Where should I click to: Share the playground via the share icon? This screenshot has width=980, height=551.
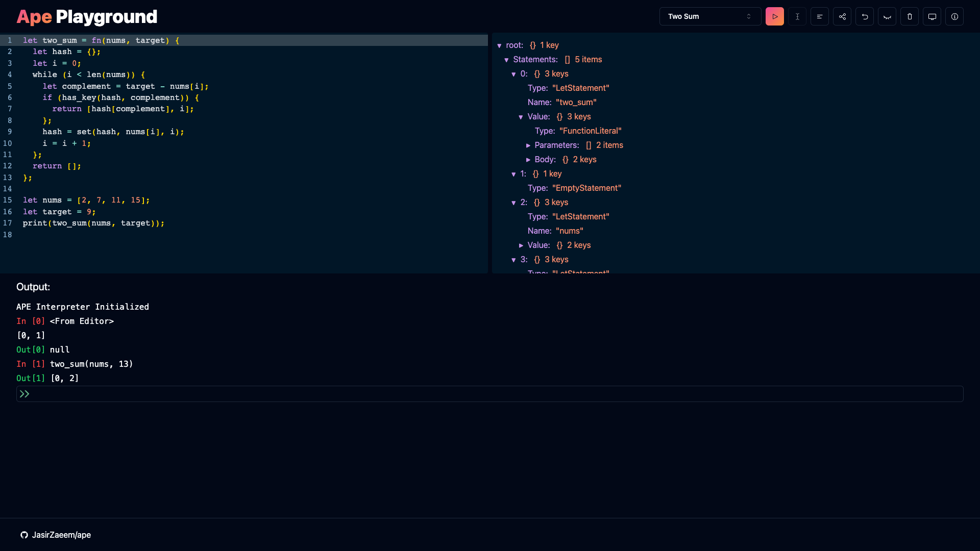click(842, 16)
